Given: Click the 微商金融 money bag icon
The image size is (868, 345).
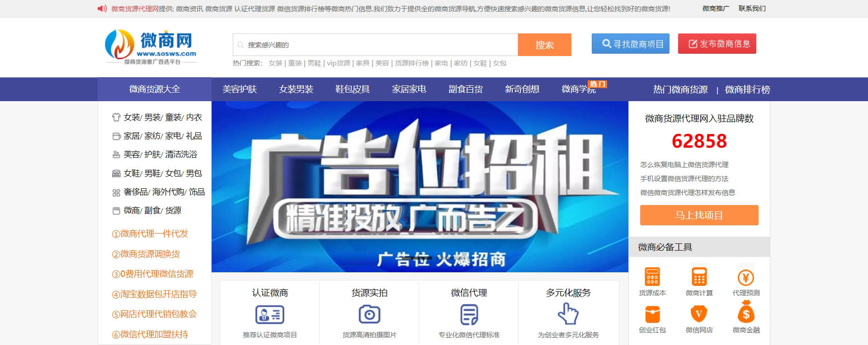Looking at the screenshot, I should point(746,312).
